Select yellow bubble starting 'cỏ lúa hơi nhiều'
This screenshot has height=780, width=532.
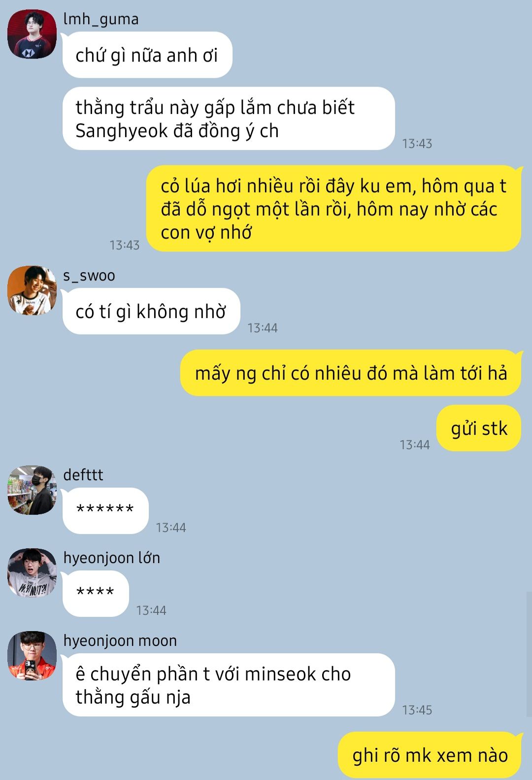pos(333,209)
